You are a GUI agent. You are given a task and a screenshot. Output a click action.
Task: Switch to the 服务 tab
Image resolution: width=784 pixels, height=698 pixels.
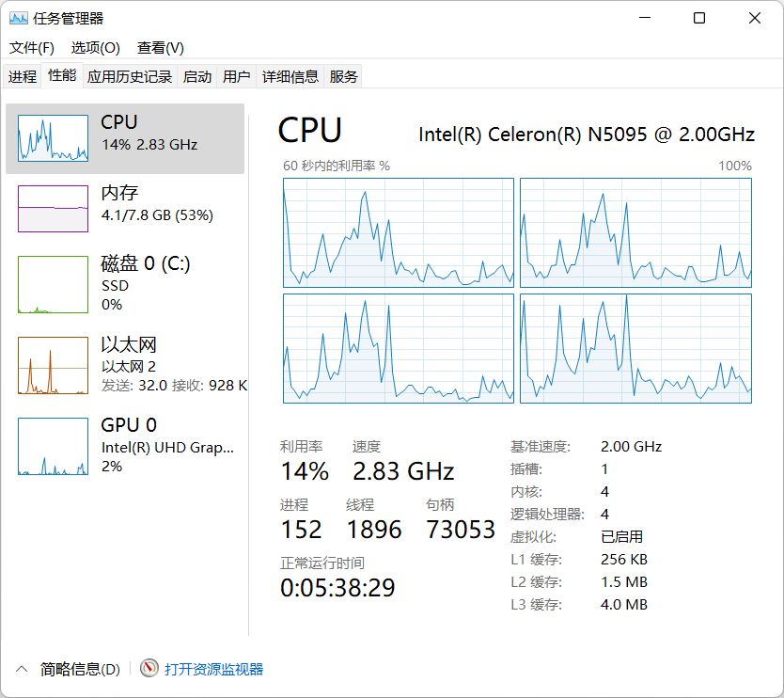[x=343, y=76]
